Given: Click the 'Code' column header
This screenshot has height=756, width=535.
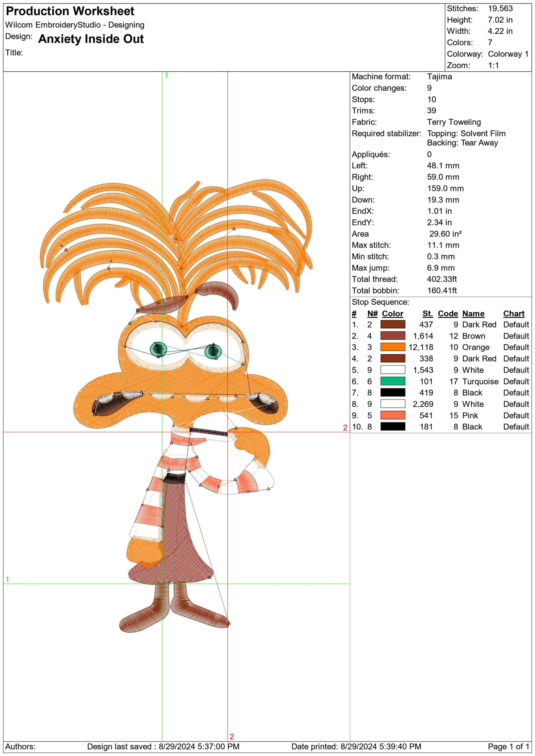Looking at the screenshot, I should 448,313.
